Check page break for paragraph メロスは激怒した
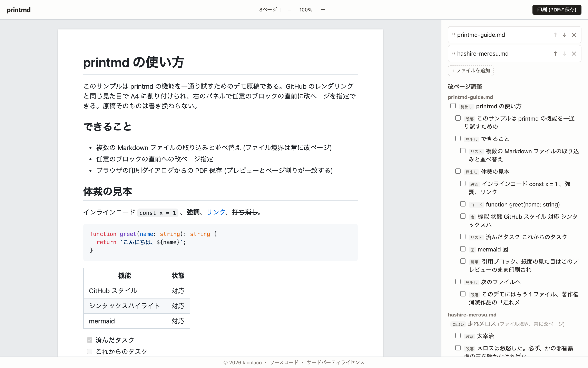This screenshot has width=588, height=368. click(458, 348)
